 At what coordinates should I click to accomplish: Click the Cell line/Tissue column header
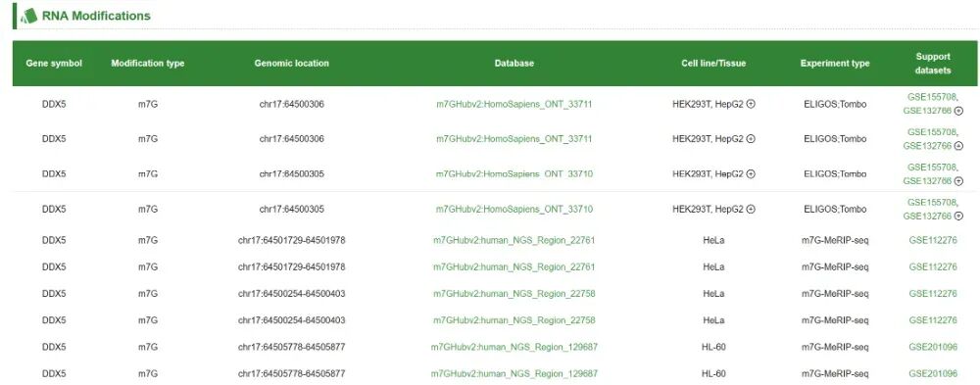coord(713,63)
